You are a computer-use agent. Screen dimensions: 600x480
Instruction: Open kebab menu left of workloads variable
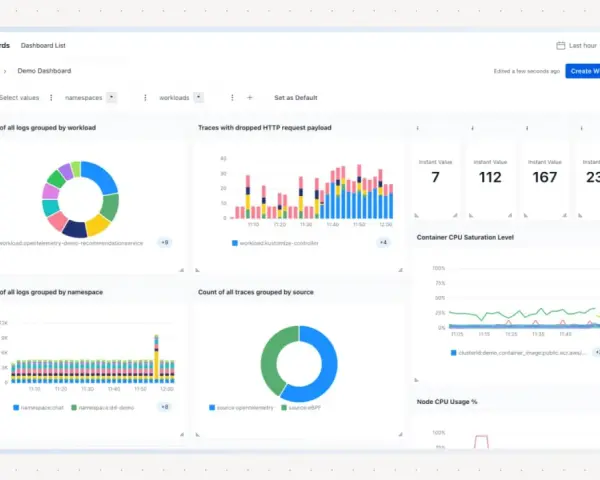[145, 98]
